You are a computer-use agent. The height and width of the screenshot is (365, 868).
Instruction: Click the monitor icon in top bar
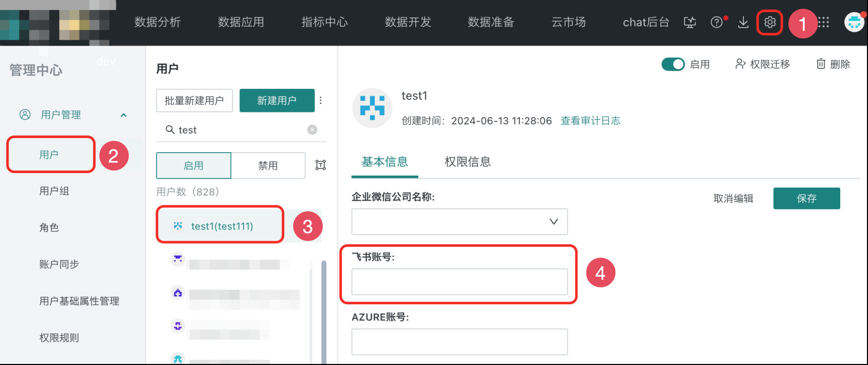[x=690, y=22]
